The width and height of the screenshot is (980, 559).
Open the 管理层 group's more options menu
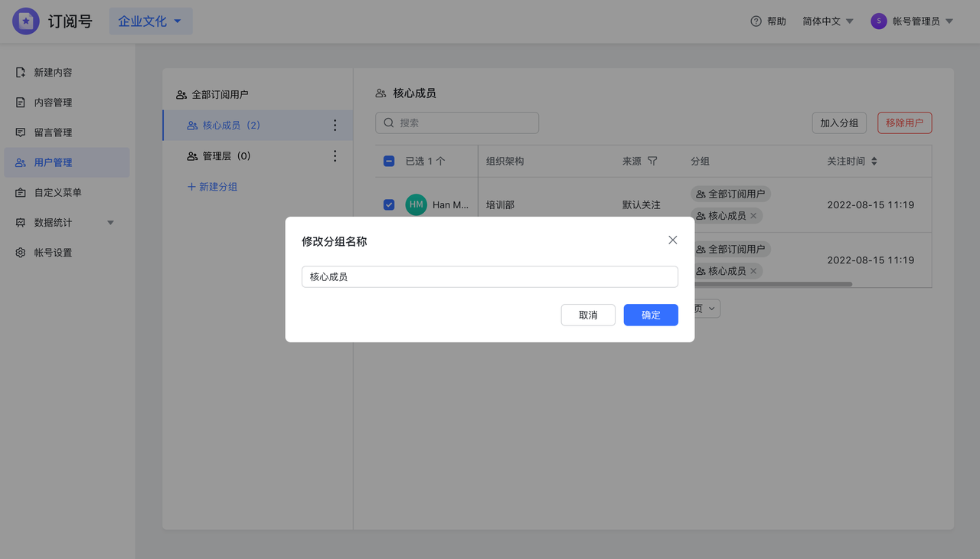[x=335, y=156]
